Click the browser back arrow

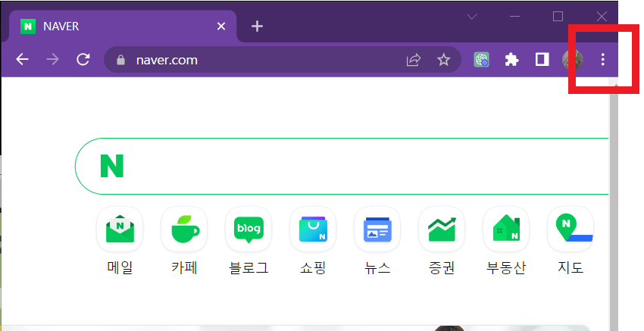pyautogui.click(x=22, y=60)
